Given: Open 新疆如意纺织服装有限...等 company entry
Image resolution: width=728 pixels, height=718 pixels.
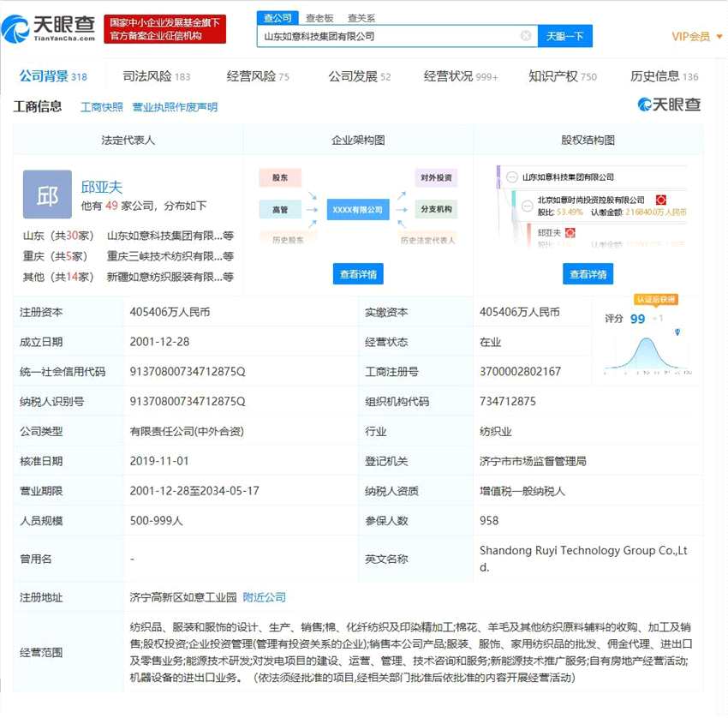Looking at the screenshot, I should click(x=170, y=277).
